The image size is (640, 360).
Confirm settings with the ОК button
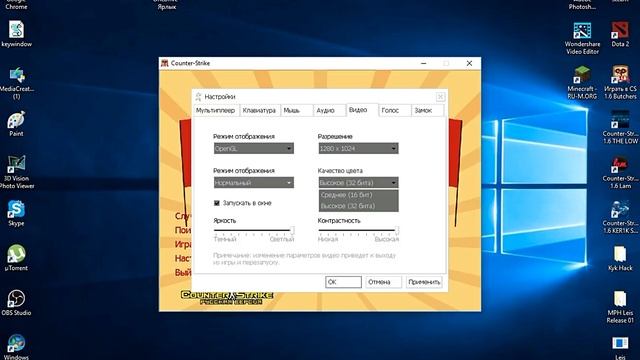(343, 282)
